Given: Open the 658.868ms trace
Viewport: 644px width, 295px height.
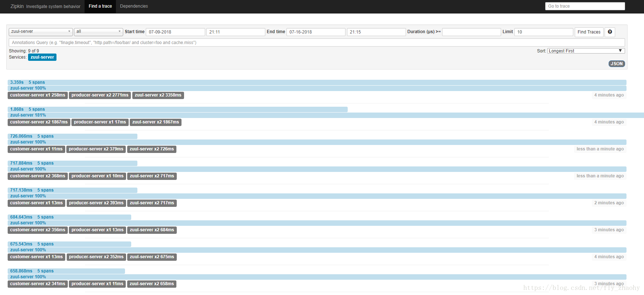Looking at the screenshot, I should coord(66,271).
